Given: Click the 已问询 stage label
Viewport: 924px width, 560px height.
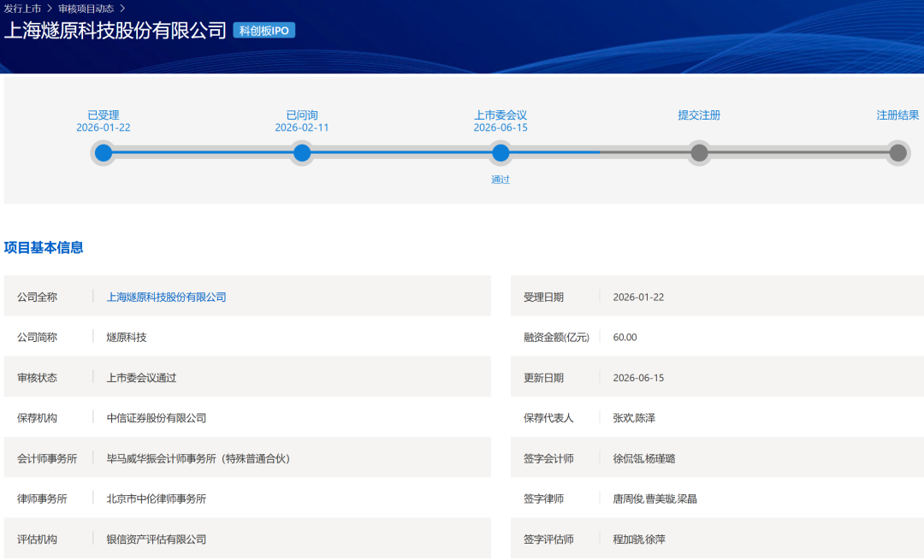Looking at the screenshot, I should (302, 115).
